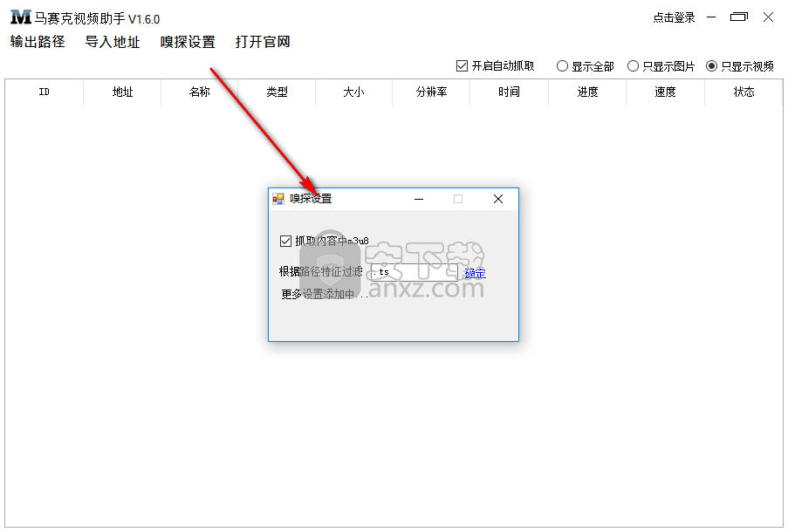788x532 pixels.
Task: Click the 嗅探设置 dialog title icon
Action: pyautogui.click(x=278, y=199)
